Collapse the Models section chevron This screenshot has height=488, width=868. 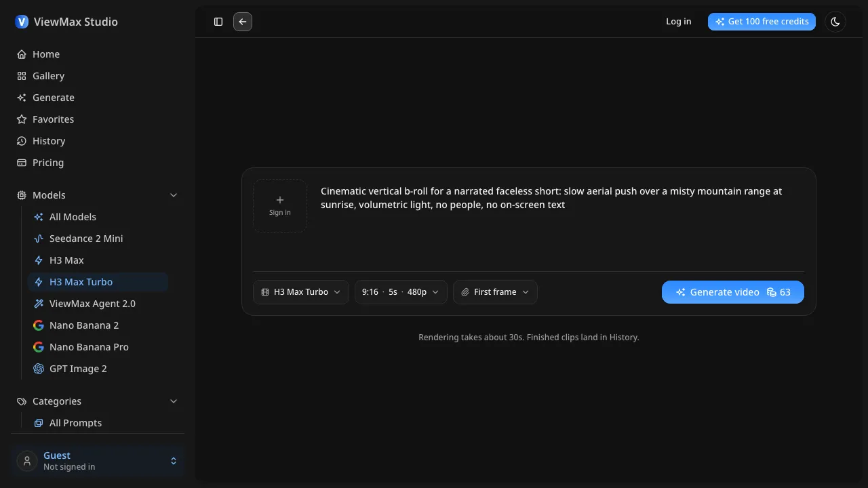pyautogui.click(x=174, y=195)
